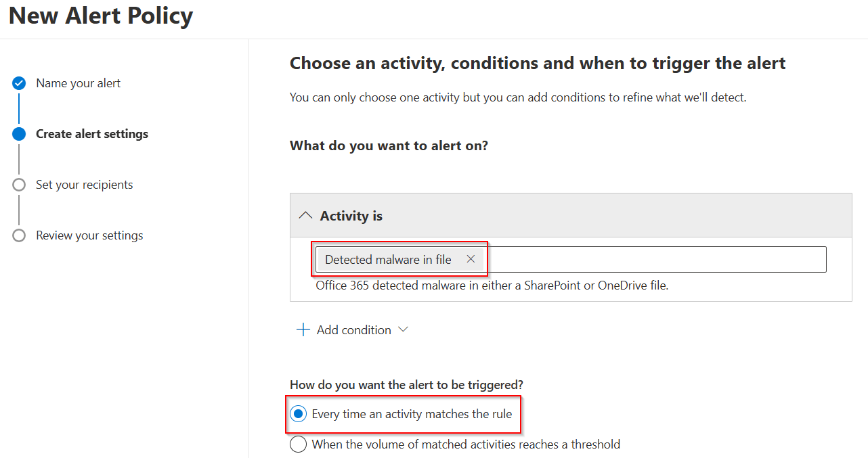The height and width of the screenshot is (458, 868).
Task: Click the checkmark icon on Name your alert step
Action: point(18,83)
